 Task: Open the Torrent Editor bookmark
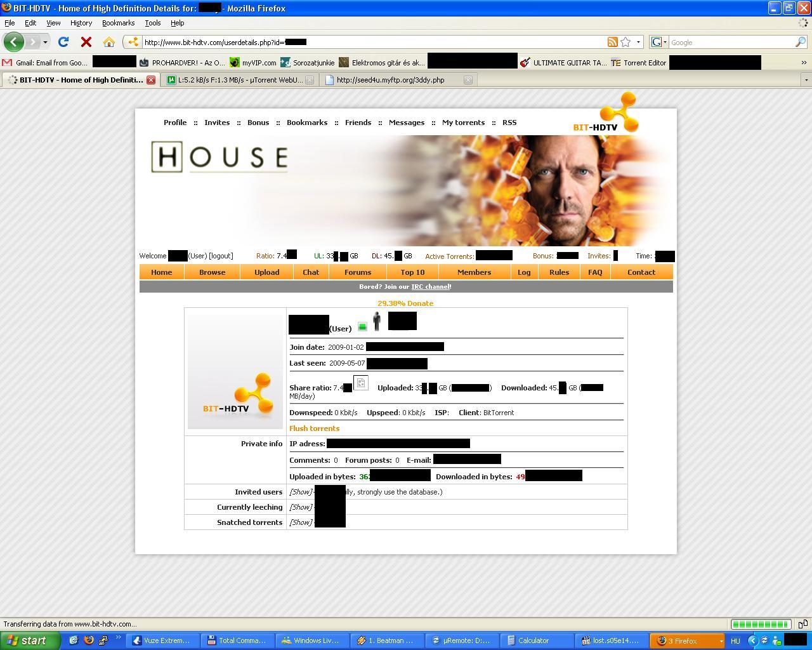pyautogui.click(x=639, y=63)
